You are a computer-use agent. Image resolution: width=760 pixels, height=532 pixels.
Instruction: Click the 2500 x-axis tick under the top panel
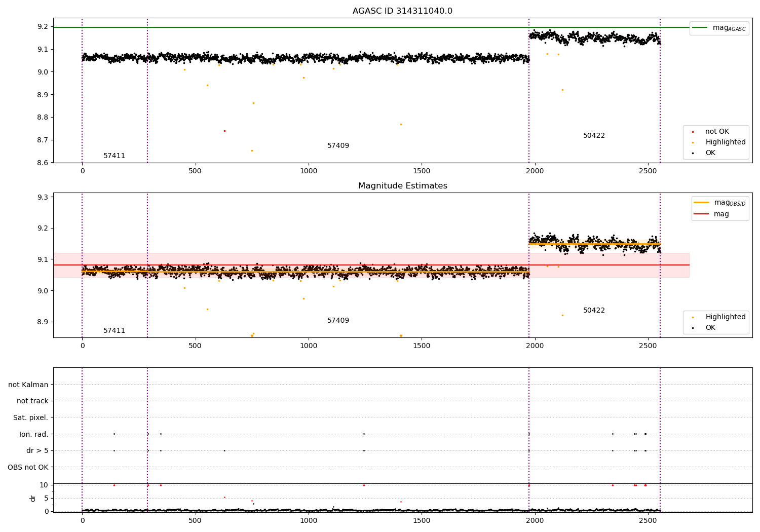tap(648, 171)
